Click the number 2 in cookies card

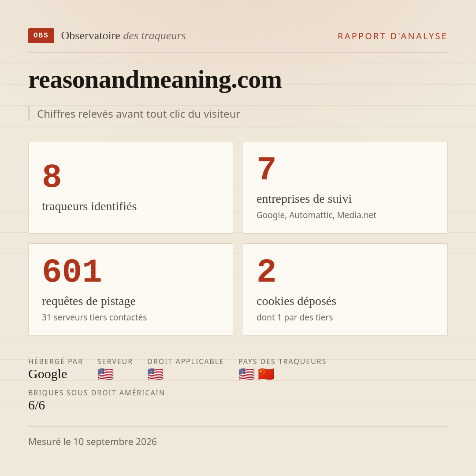tap(266, 271)
